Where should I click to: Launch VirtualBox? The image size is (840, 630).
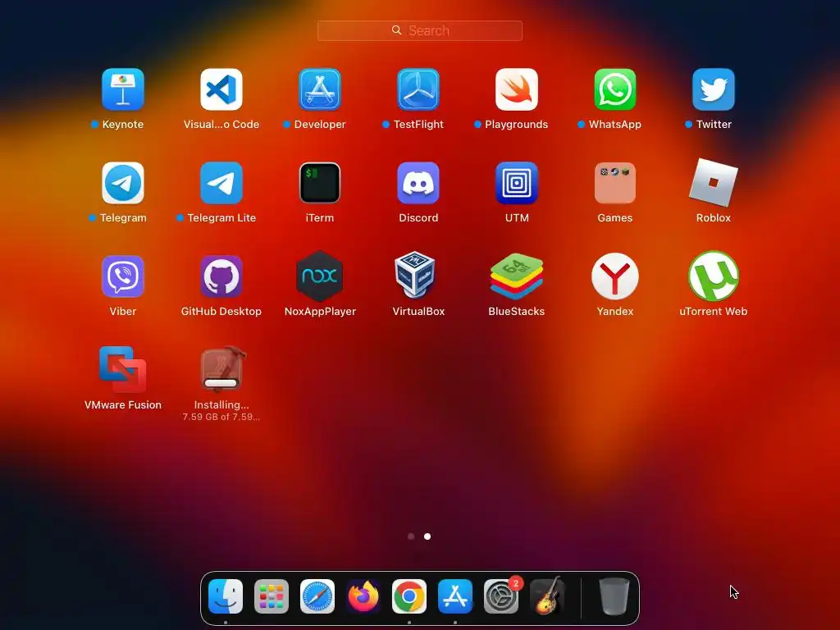[x=415, y=275]
